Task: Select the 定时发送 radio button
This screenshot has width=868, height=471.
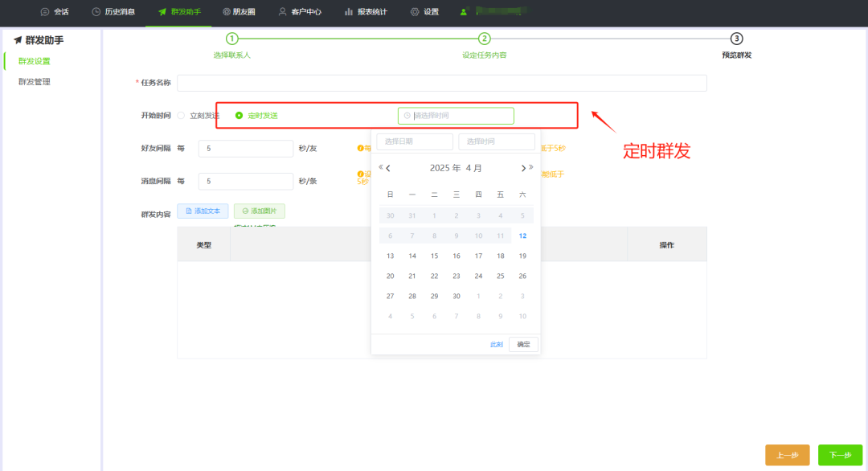Action: (x=240, y=116)
